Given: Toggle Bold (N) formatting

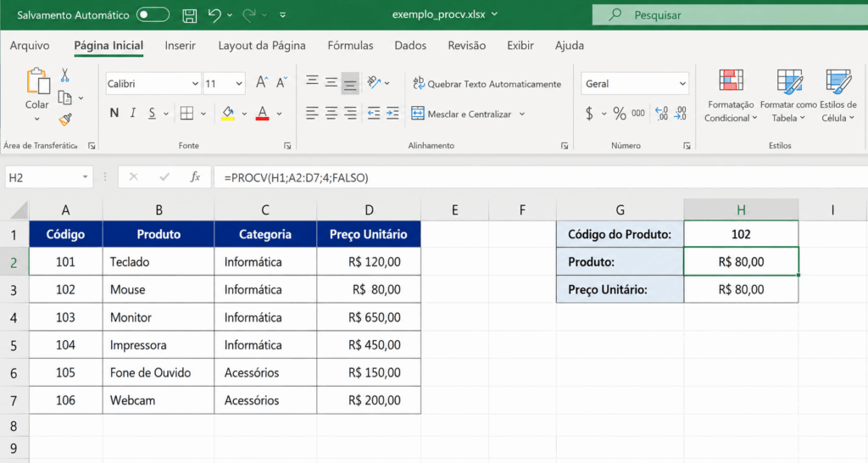Looking at the screenshot, I should tap(114, 114).
